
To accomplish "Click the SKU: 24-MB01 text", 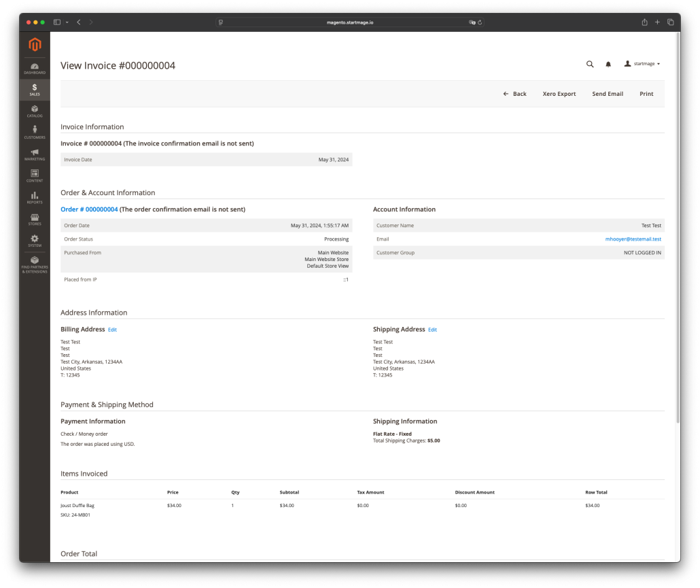I will pyautogui.click(x=75, y=515).
